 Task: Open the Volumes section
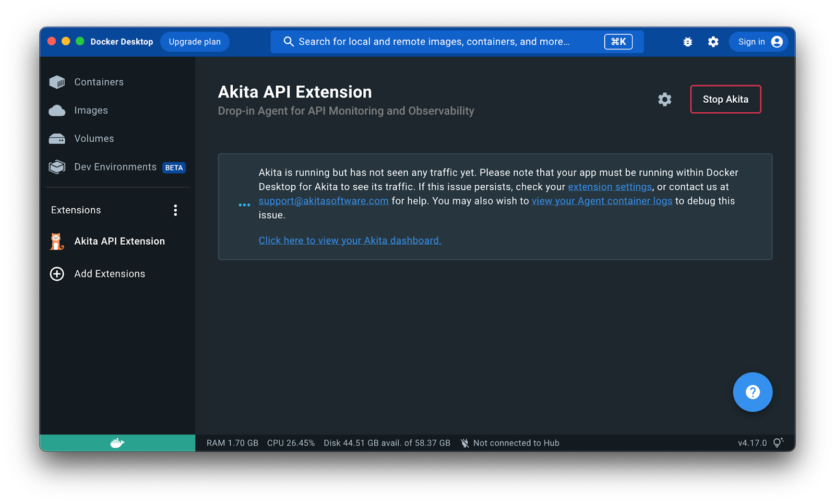(94, 138)
